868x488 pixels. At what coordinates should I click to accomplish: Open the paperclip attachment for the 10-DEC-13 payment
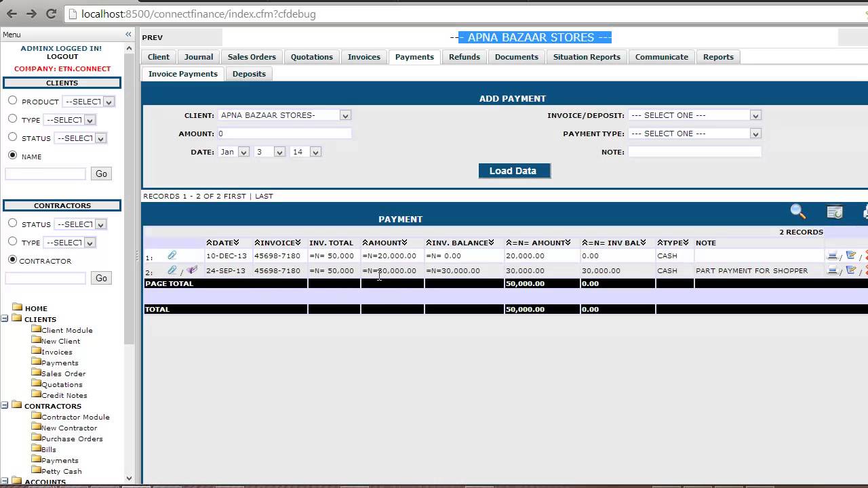[172, 256]
